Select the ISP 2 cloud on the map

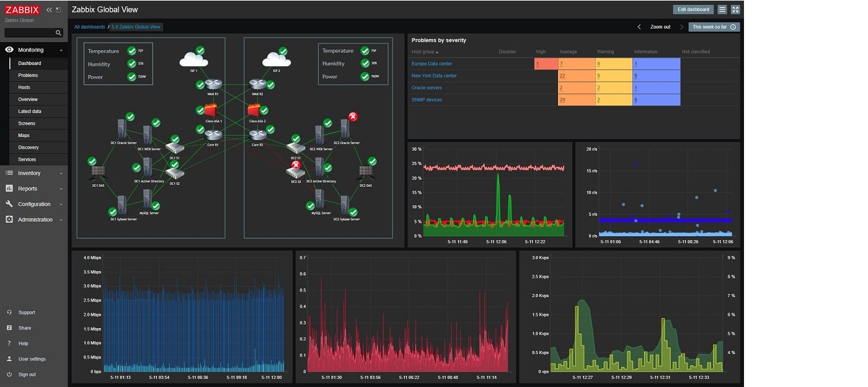[276, 60]
